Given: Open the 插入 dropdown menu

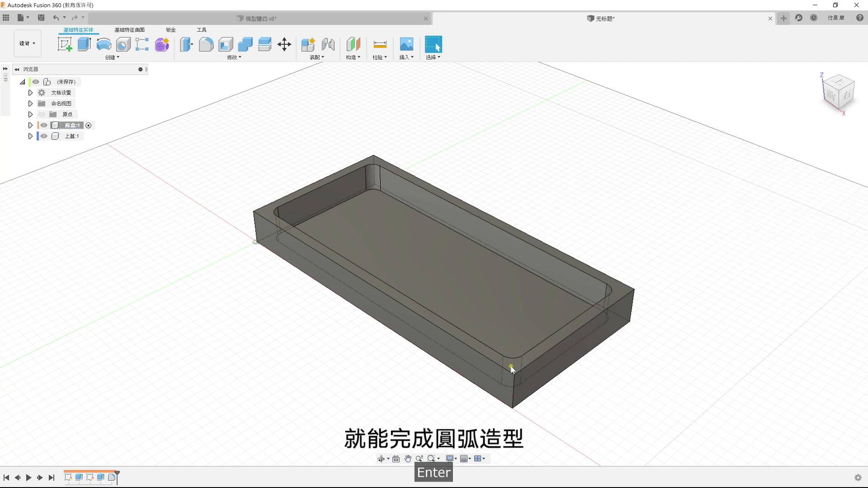Looking at the screenshot, I should 406,57.
